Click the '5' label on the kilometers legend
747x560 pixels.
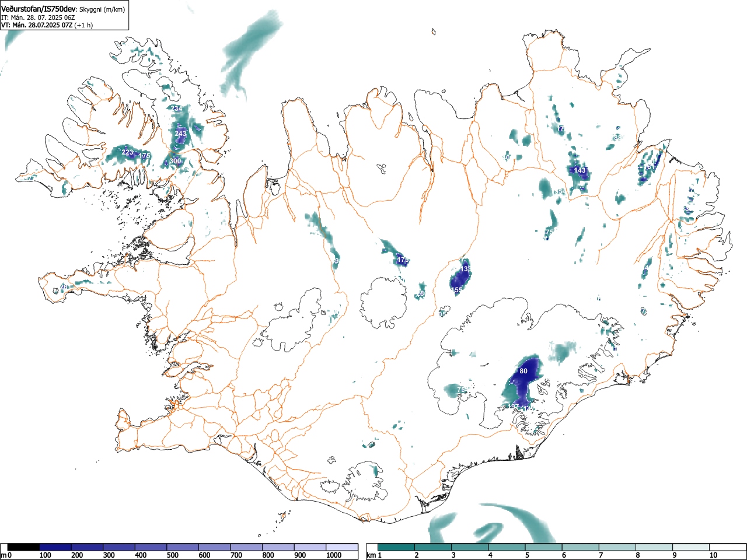pyautogui.click(x=527, y=555)
